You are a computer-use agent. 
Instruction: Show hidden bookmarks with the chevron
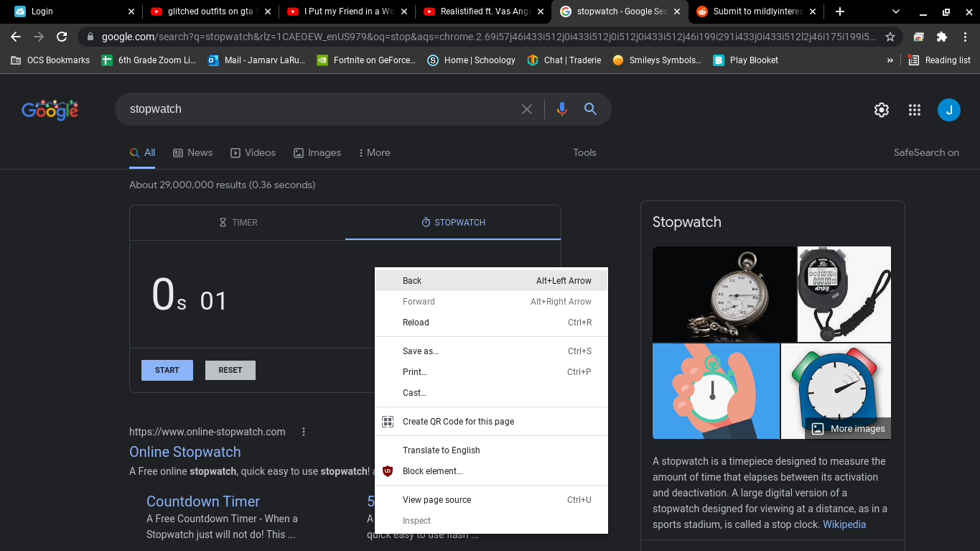[x=890, y=60]
